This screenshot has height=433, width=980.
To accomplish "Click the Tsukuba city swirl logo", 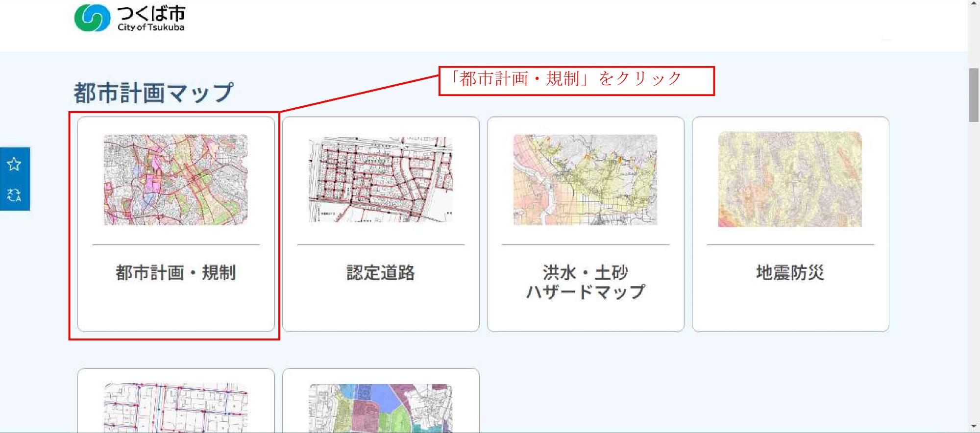I will tap(92, 18).
